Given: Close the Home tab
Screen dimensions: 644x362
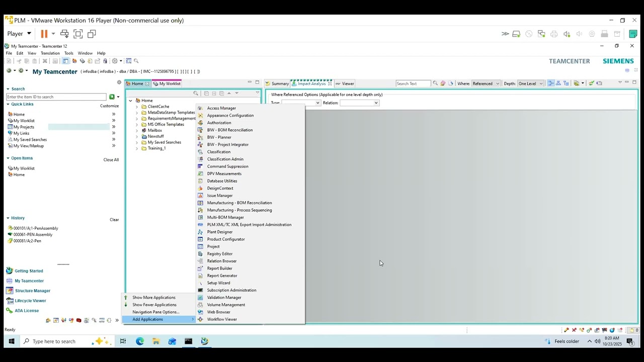Looking at the screenshot, I should click(x=147, y=84).
